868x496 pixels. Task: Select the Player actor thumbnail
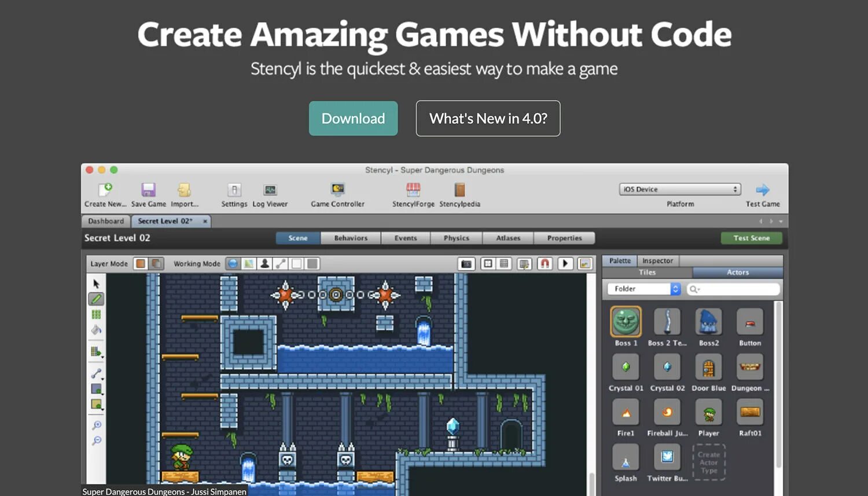[709, 412]
